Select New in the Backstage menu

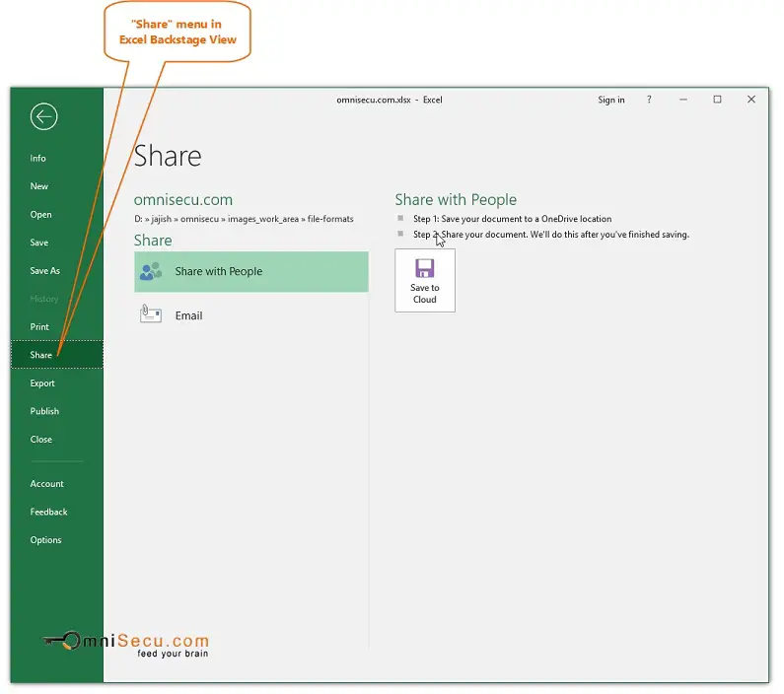(x=39, y=186)
